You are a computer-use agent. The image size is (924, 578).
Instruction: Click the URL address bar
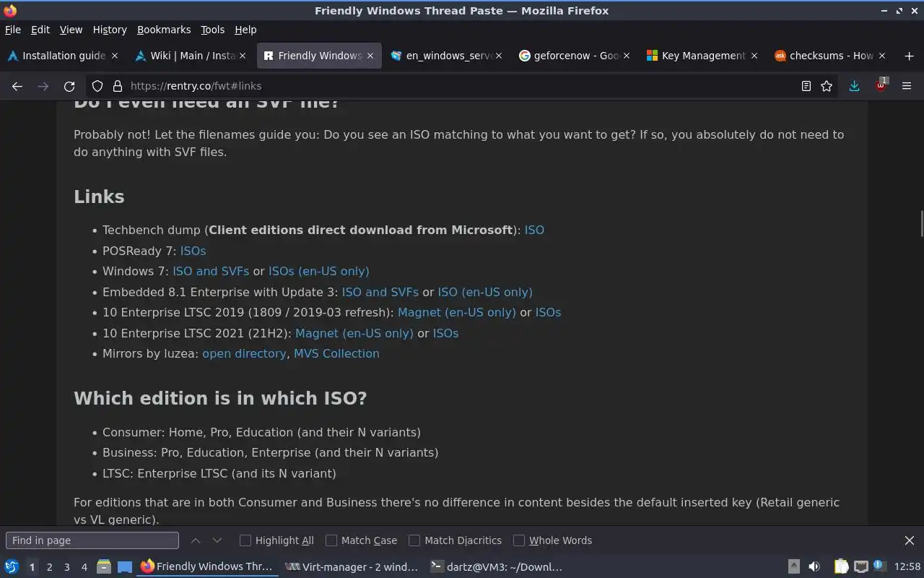click(x=462, y=86)
